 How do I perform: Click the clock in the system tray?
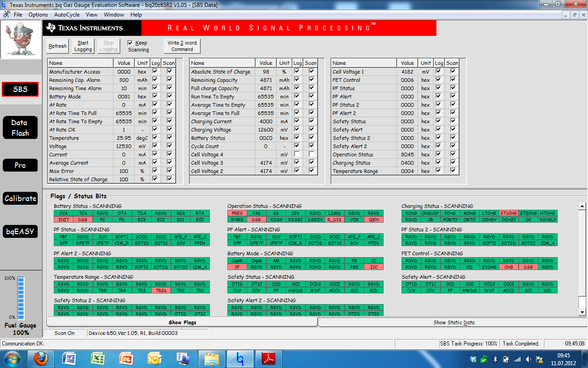click(563, 359)
